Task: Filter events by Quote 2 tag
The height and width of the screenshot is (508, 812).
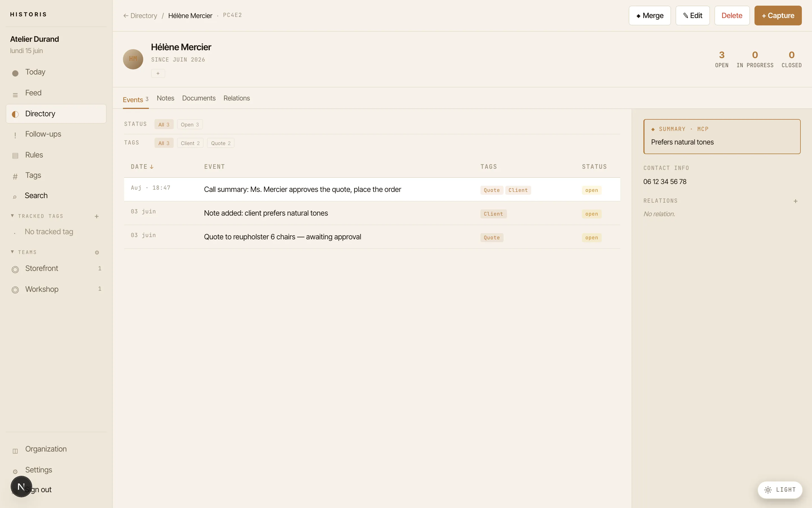Action: [x=221, y=143]
